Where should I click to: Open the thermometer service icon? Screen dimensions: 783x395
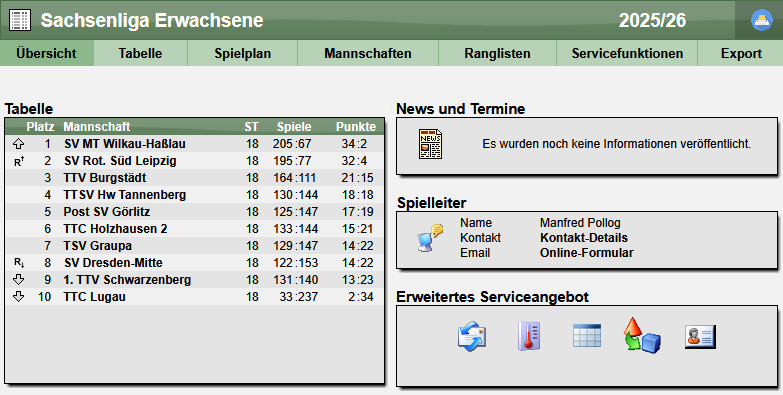[529, 336]
